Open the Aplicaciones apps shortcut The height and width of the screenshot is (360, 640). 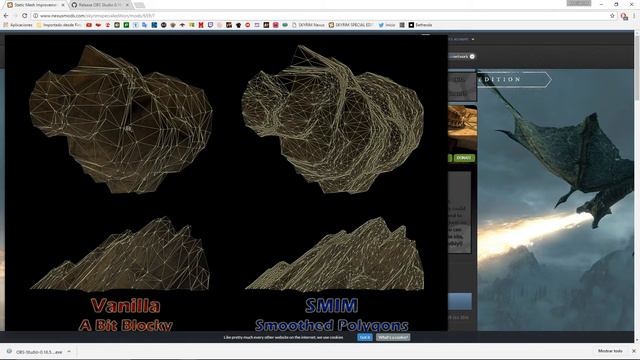(x=18, y=25)
